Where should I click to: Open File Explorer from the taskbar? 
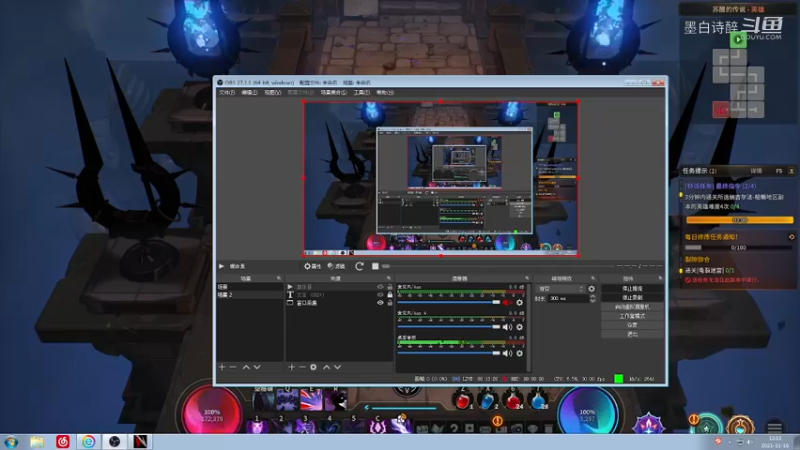(x=37, y=442)
